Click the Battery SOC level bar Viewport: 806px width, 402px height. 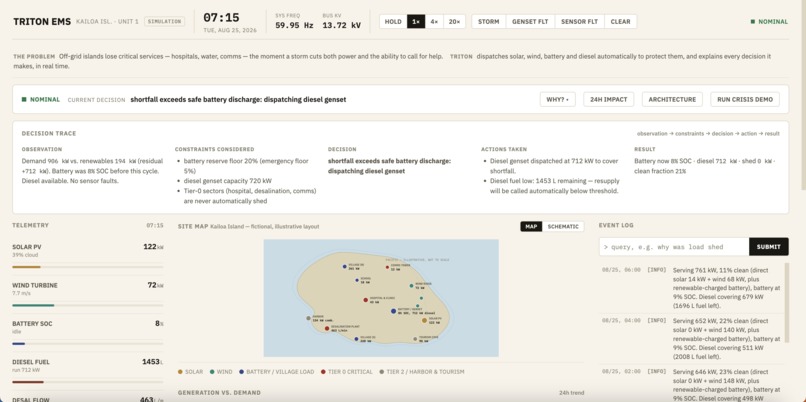click(x=87, y=343)
